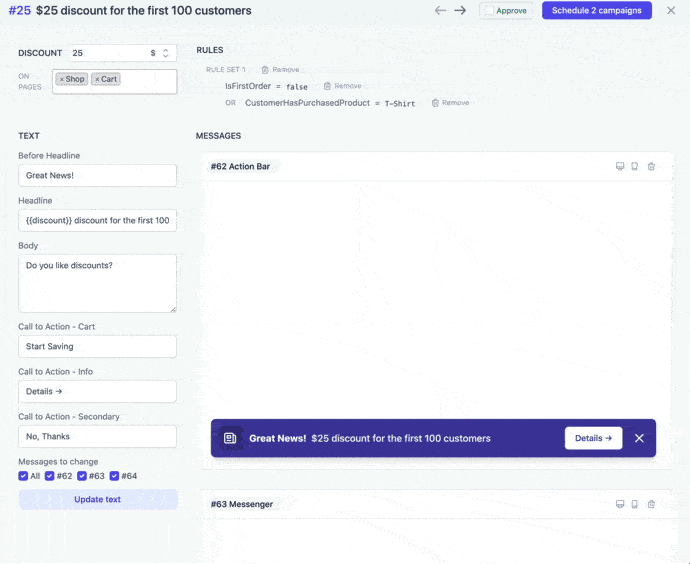Click the trash icon beside Rule Set 1
Viewport: 690px width, 564px height.
264,70
